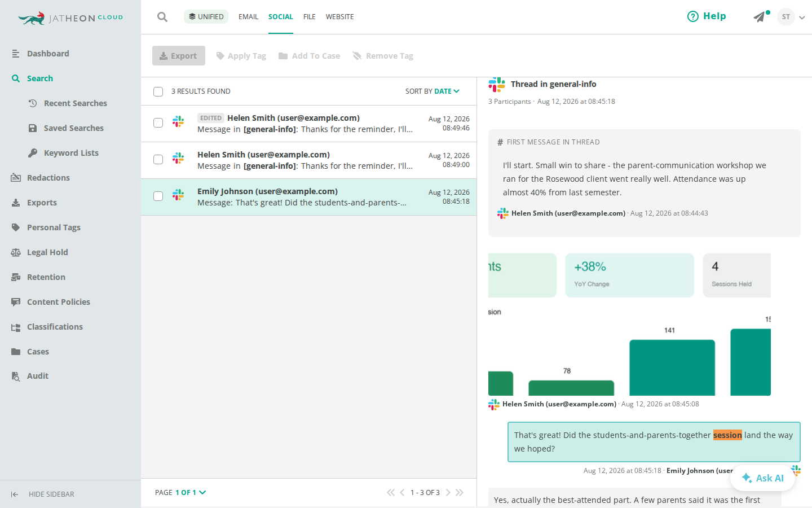Expand the ST user account menu

coord(802,17)
